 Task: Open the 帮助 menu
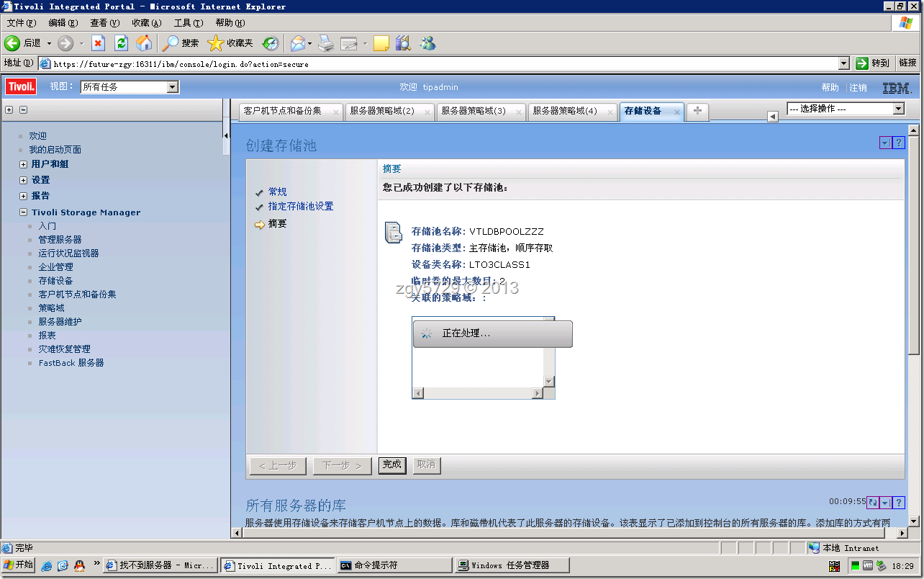coord(230,23)
